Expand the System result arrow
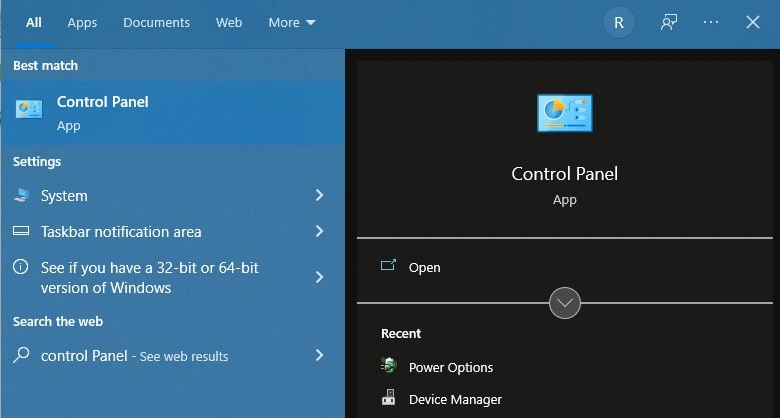Viewport: 780px width, 418px height. (320, 195)
